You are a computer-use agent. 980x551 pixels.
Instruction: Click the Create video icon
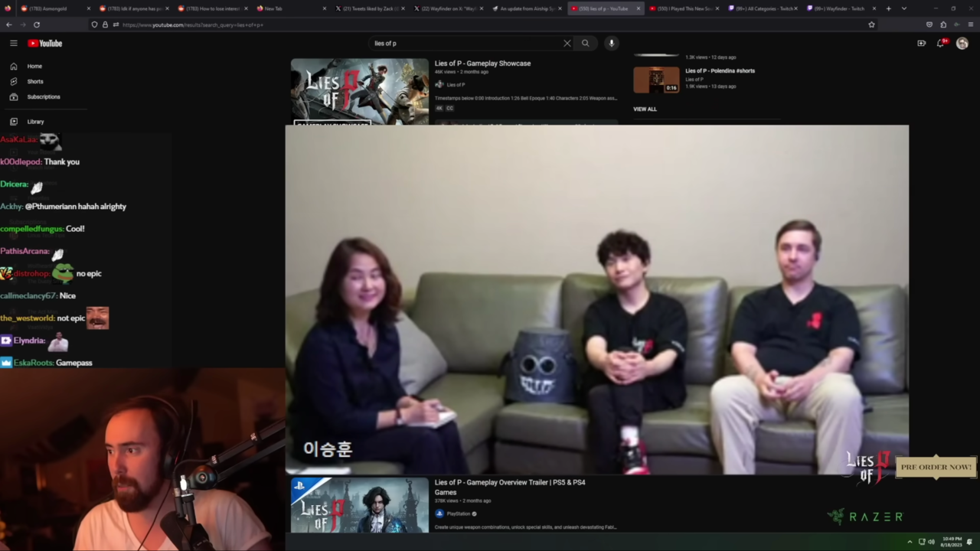[x=921, y=44]
